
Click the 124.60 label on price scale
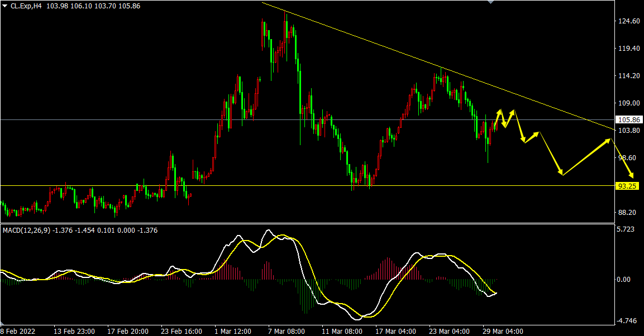(628, 21)
